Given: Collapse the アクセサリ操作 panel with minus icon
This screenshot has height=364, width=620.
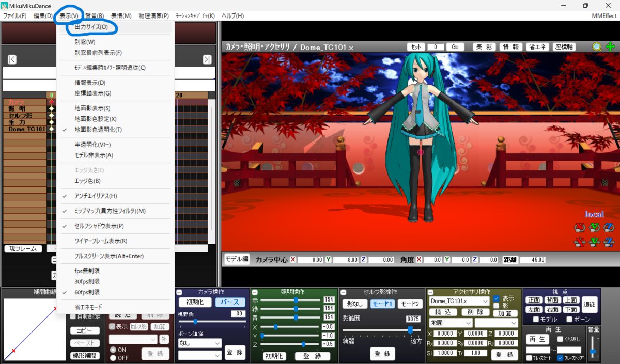Looking at the screenshot, I should 431,292.
